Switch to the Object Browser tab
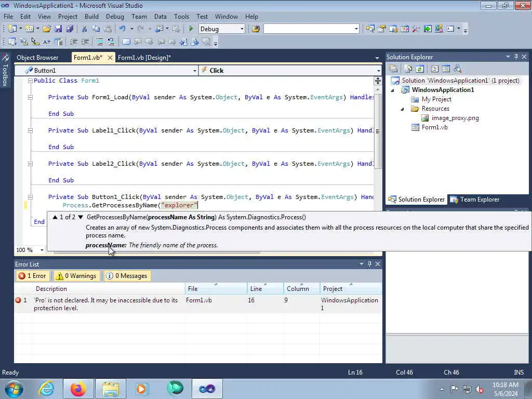This screenshot has height=399, width=532. click(37, 58)
